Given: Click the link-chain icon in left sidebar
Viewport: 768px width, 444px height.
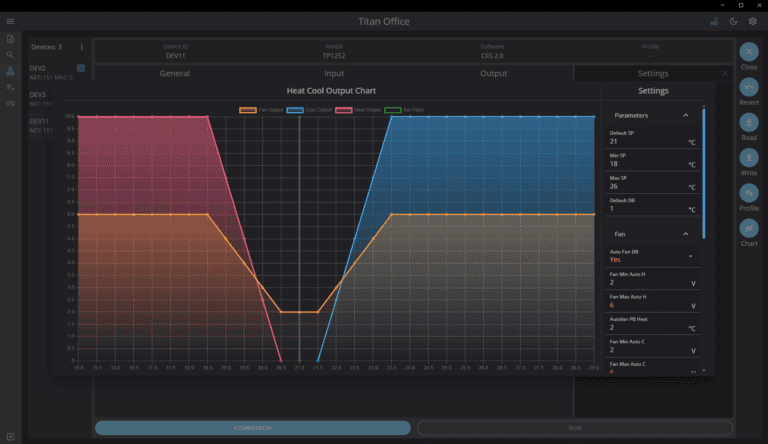Looking at the screenshot, I should (x=10, y=103).
